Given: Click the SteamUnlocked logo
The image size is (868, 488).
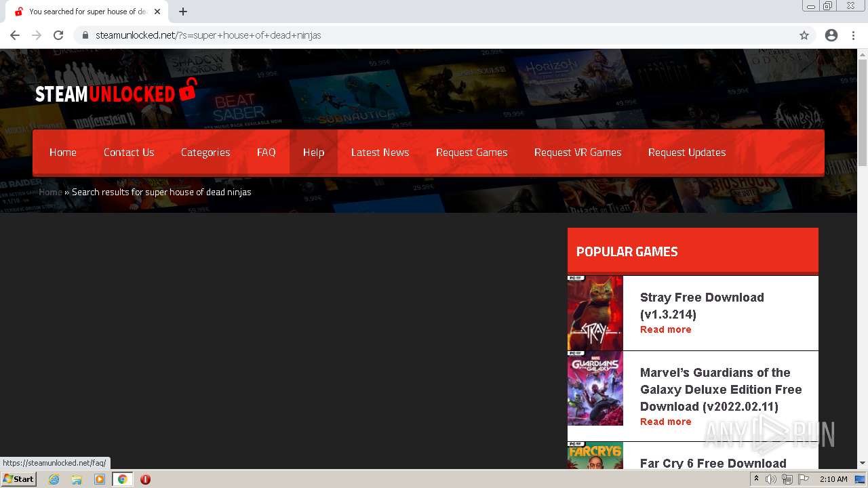Looking at the screenshot, I should (116, 91).
